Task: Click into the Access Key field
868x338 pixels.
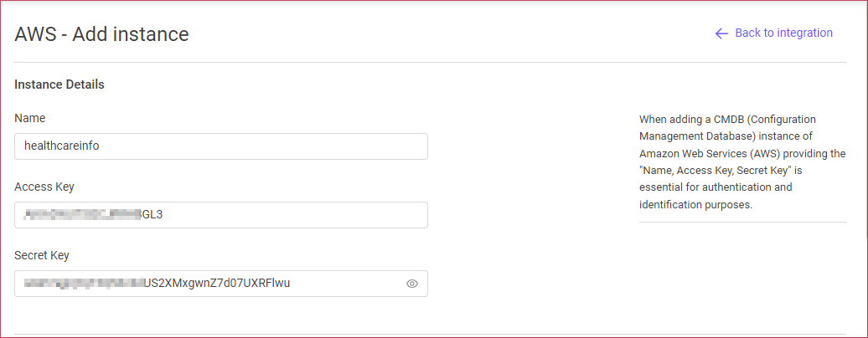Action: [221, 215]
